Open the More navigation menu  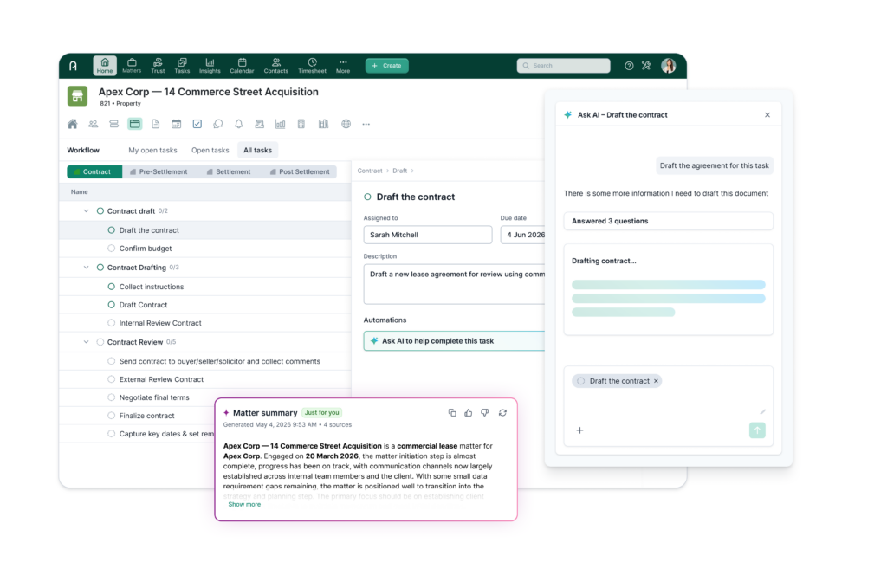[343, 66]
